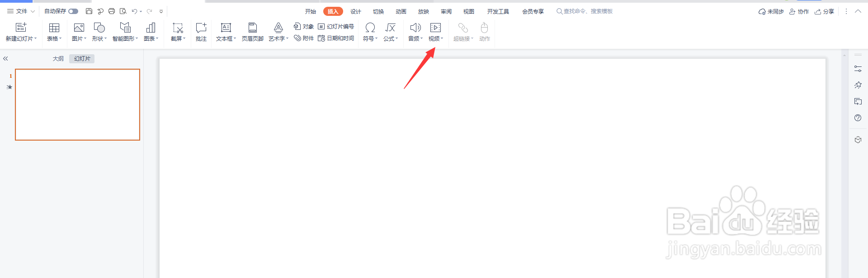Click the 新建幻灯片 new slide icon
The width and height of the screenshot is (868, 278).
21,28
